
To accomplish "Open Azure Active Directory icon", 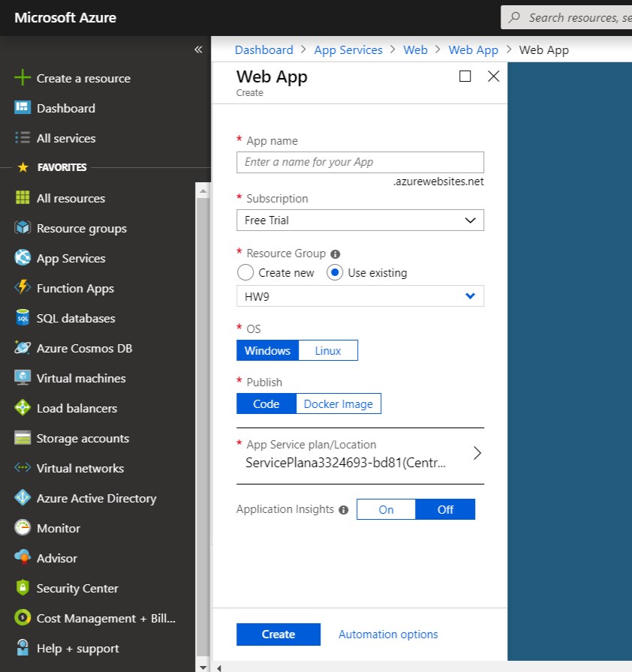I will coord(23,498).
